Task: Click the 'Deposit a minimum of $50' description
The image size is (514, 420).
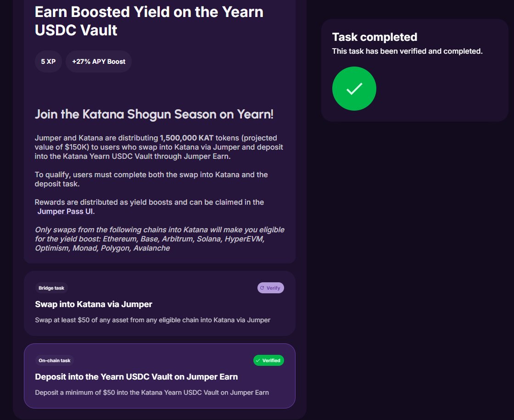Action: (x=151, y=392)
